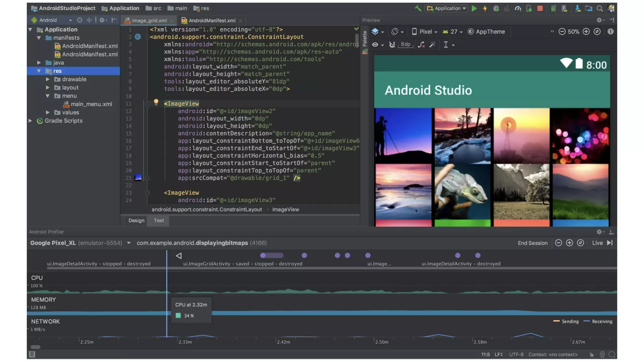Toggle autoconnect magnet in layout toolbar

click(x=392, y=45)
